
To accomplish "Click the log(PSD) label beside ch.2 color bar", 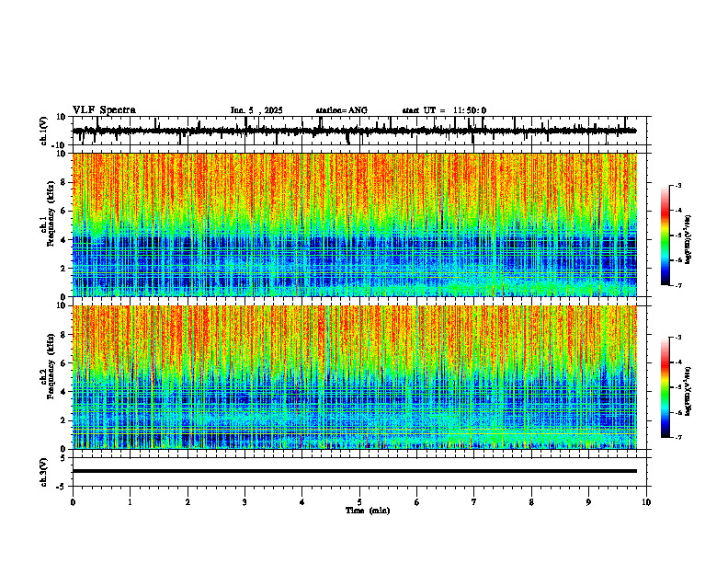I will tap(689, 391).
